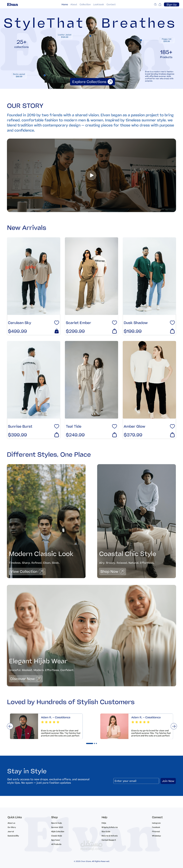Click the Enter your email field

point(136,781)
